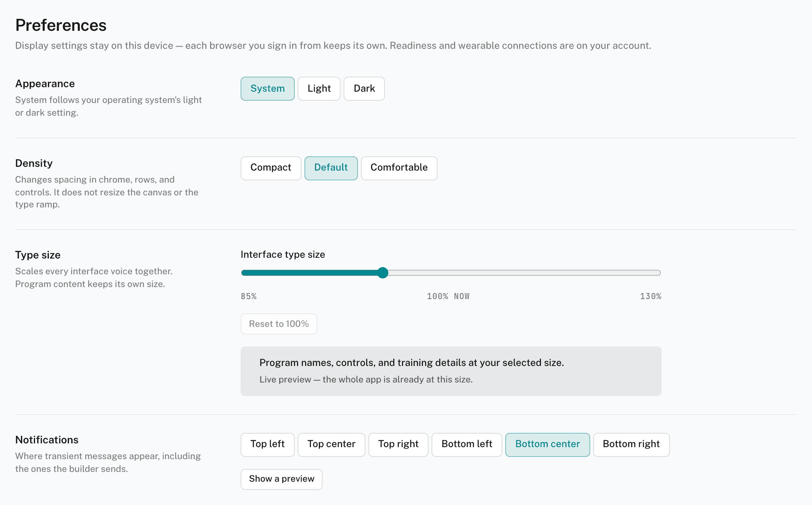Click the live preview sample text box

(x=451, y=371)
